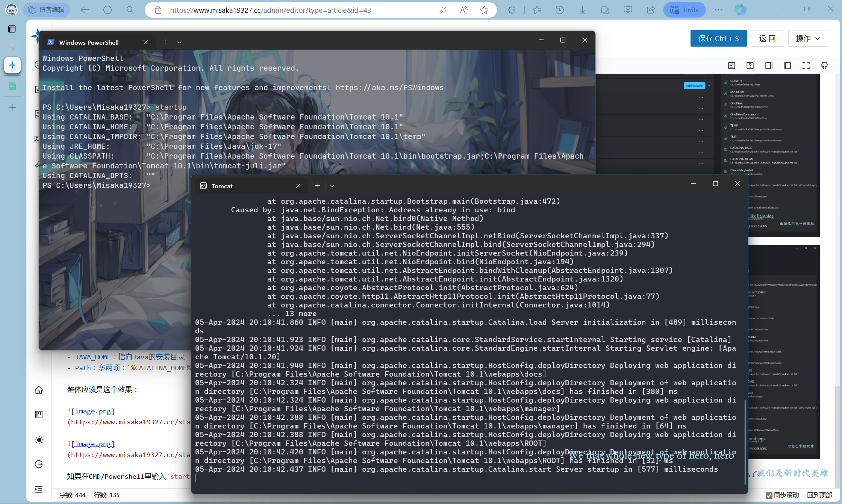
Task: Toggle the vertical tabs pane
Action: (x=12, y=29)
